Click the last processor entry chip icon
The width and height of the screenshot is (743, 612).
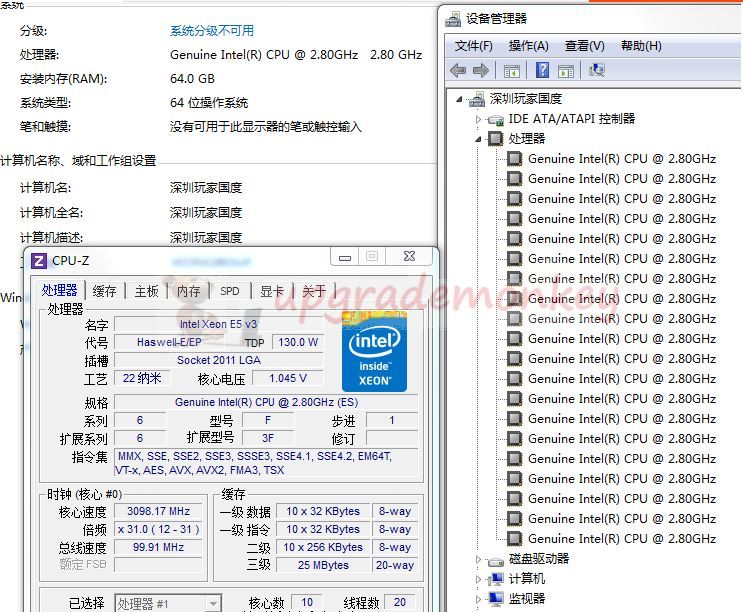[515, 539]
